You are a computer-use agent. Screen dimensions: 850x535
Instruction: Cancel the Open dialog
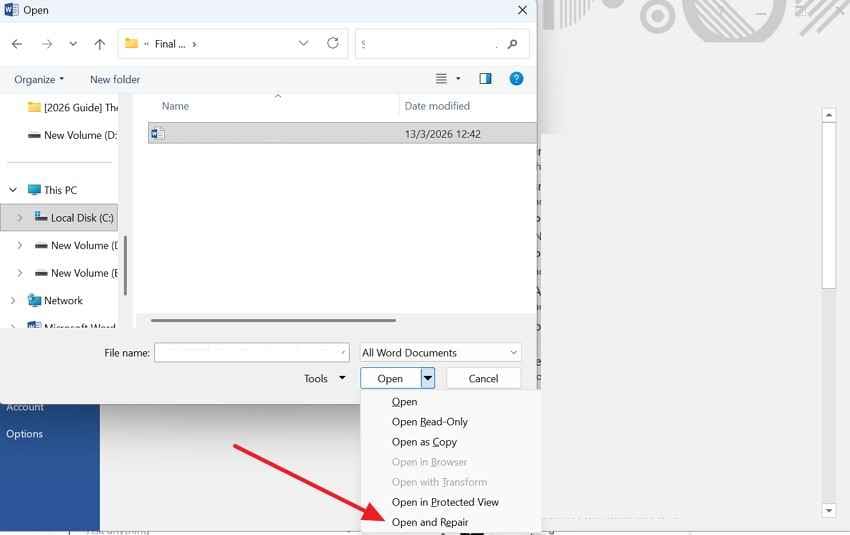click(483, 378)
